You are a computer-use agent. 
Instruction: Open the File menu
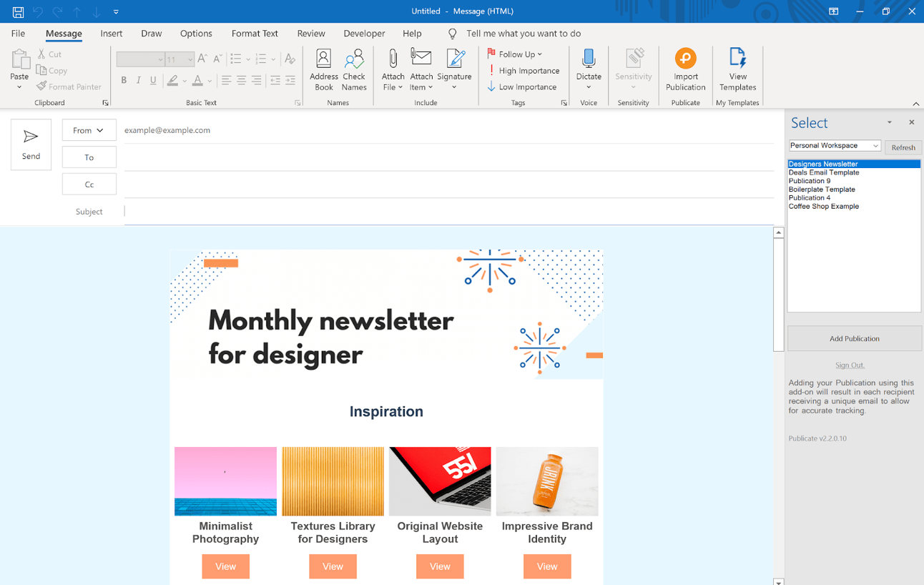(17, 33)
